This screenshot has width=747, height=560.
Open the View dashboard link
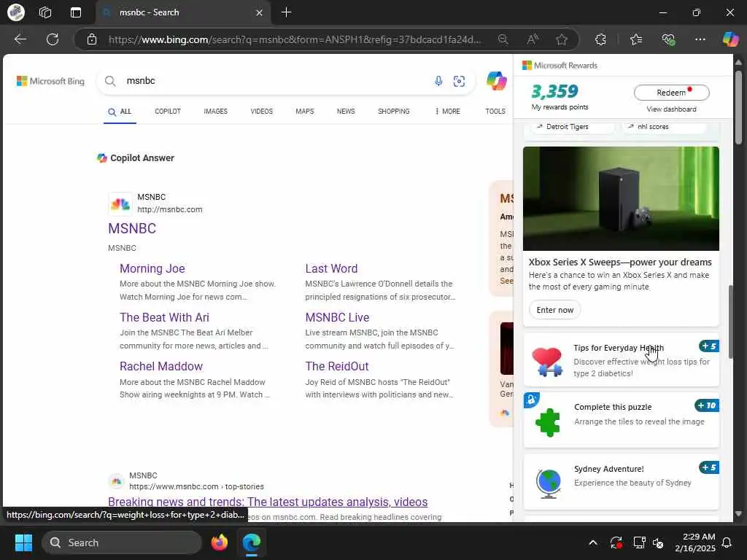pyautogui.click(x=671, y=109)
